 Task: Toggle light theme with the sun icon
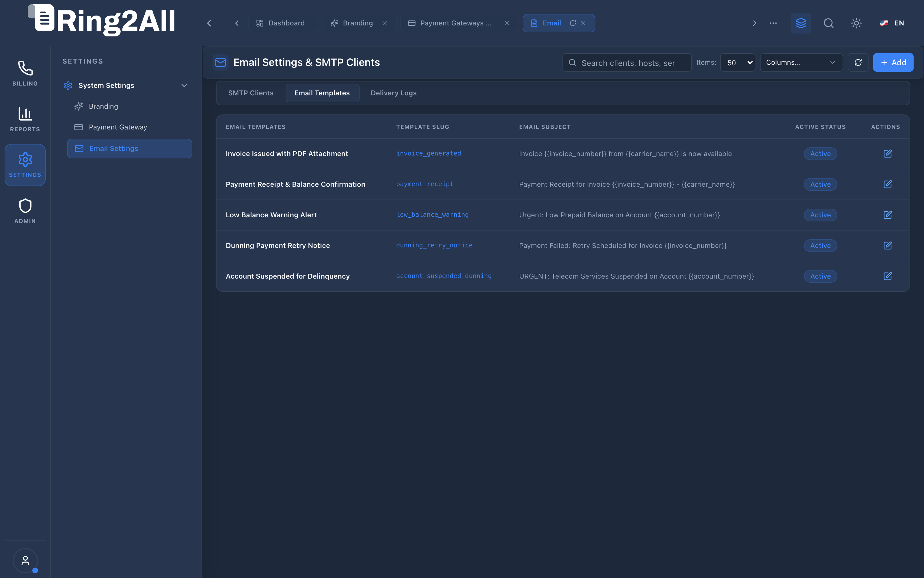point(856,23)
